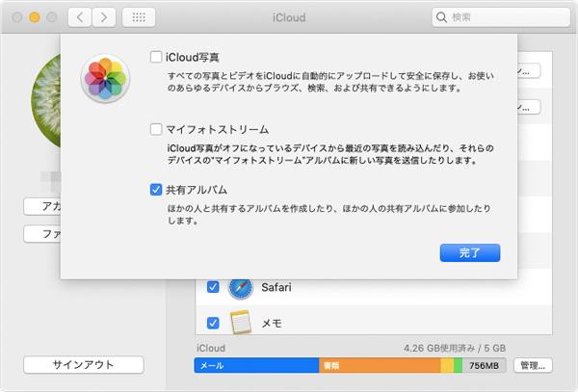578x392 pixels.
Task: Click the green storage bar segment
Action: coord(458,365)
